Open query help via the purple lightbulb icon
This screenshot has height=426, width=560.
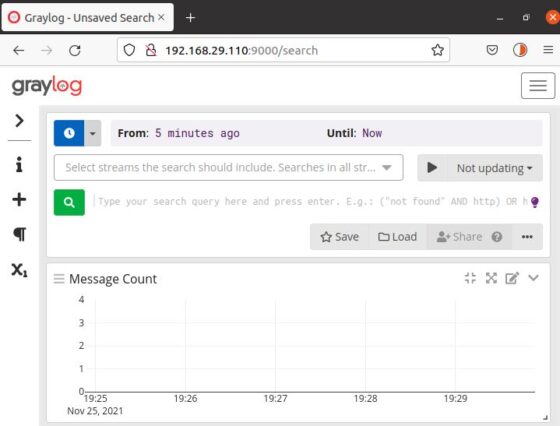tap(535, 202)
